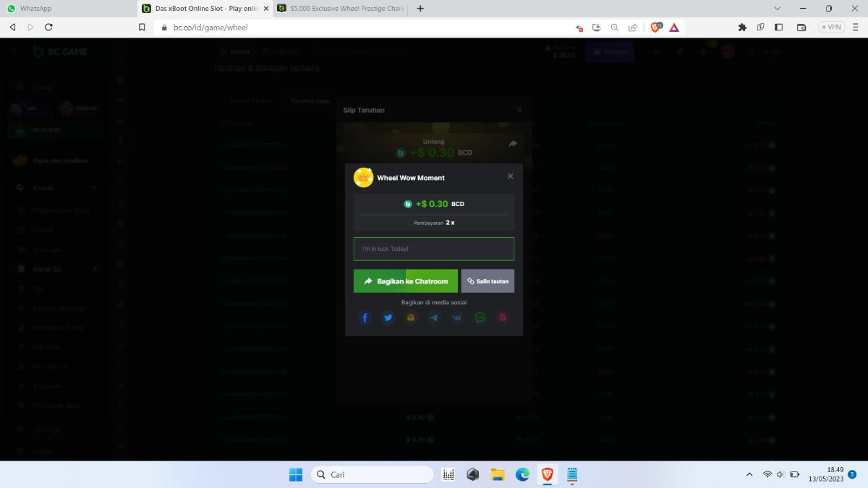Share win on Instagram icon
Viewport: 868px width, 488px height.
[503, 317]
